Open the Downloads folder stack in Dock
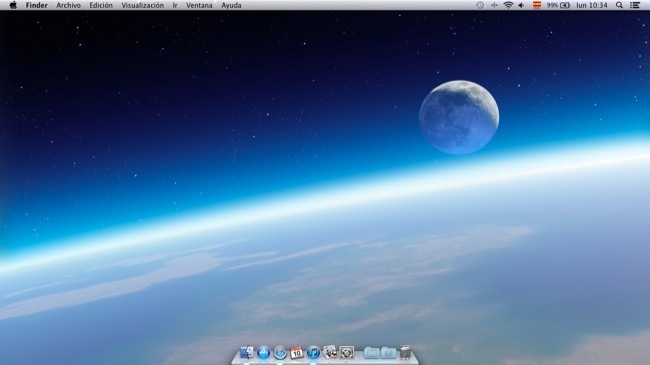650x365 pixels. coord(388,353)
